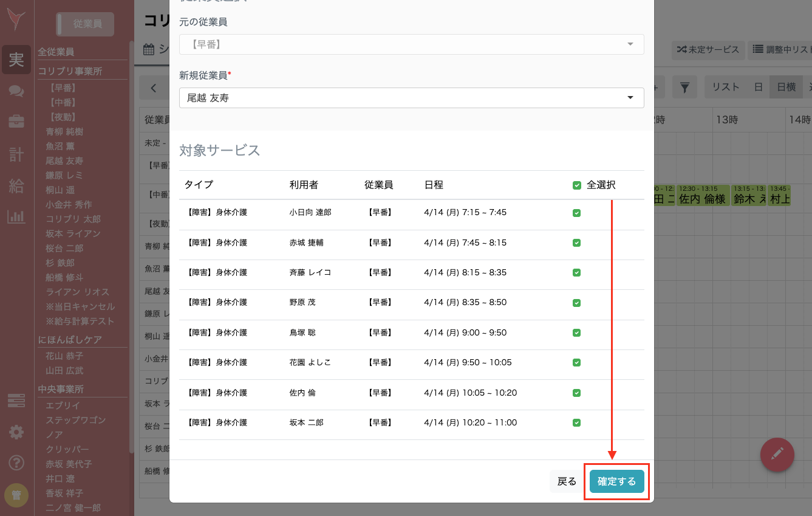Open the 元の従業員 dropdown showing 【早番】
This screenshot has height=516, width=812.
coord(411,44)
